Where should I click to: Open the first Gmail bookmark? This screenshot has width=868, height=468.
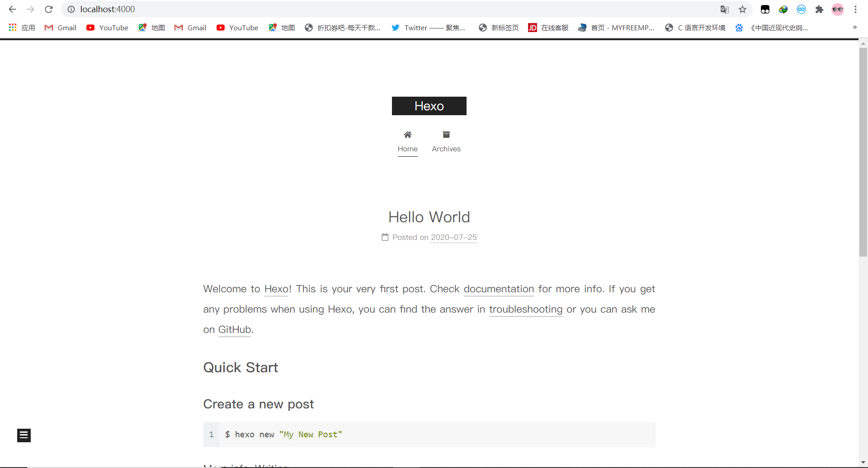pyautogui.click(x=60, y=28)
